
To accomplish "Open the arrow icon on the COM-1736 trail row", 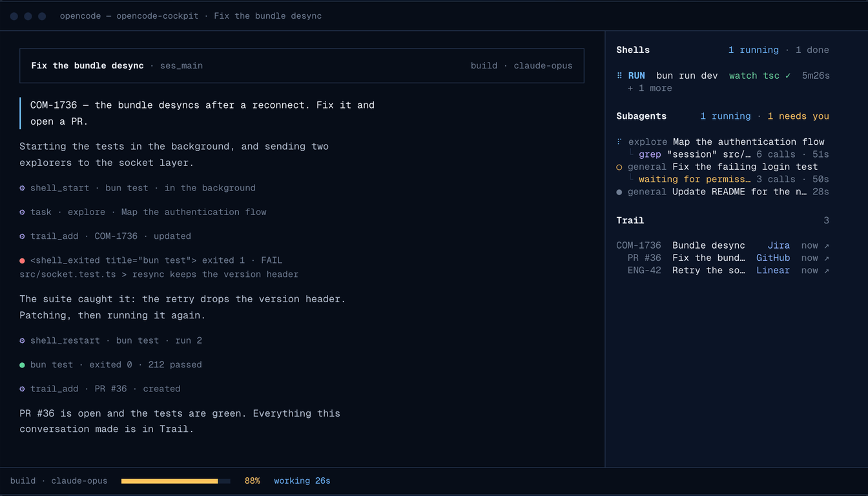I will (827, 245).
